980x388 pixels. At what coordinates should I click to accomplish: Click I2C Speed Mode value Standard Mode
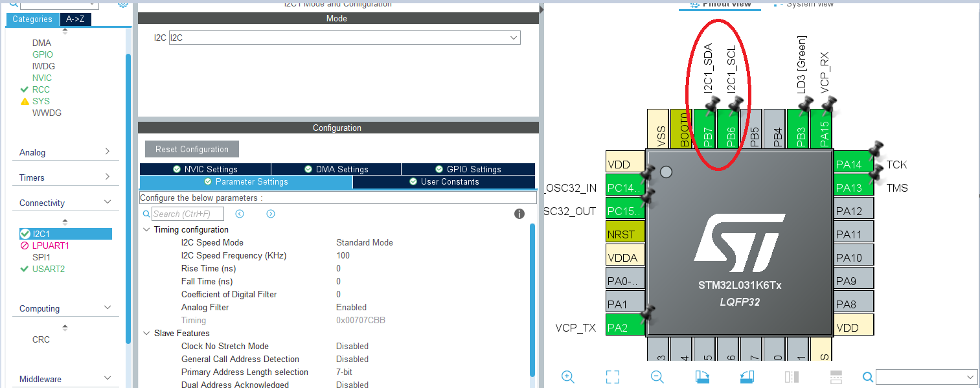click(365, 242)
